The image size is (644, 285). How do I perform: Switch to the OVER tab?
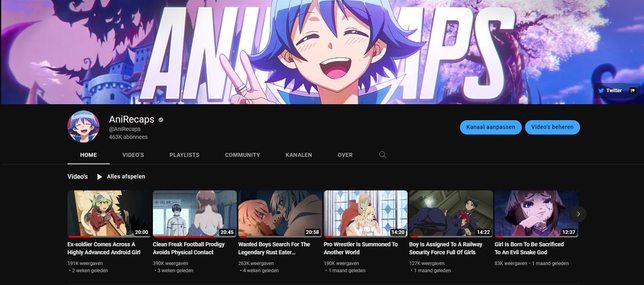pyautogui.click(x=345, y=155)
